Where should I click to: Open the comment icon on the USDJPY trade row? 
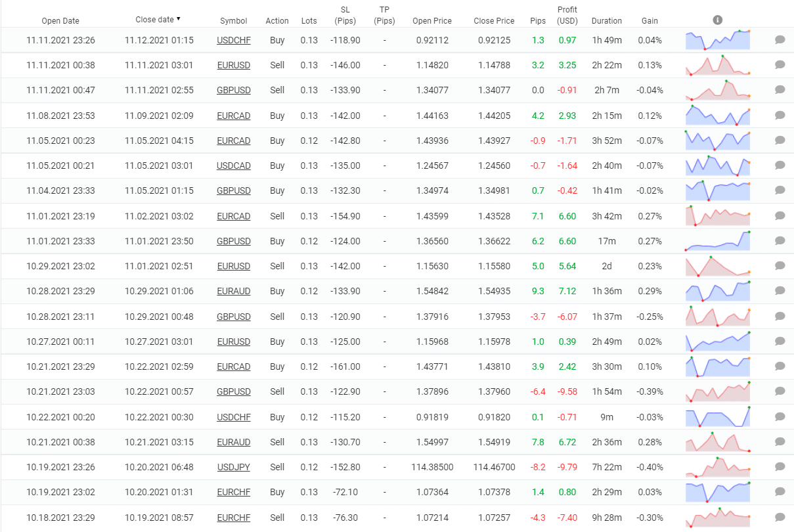[780, 467]
